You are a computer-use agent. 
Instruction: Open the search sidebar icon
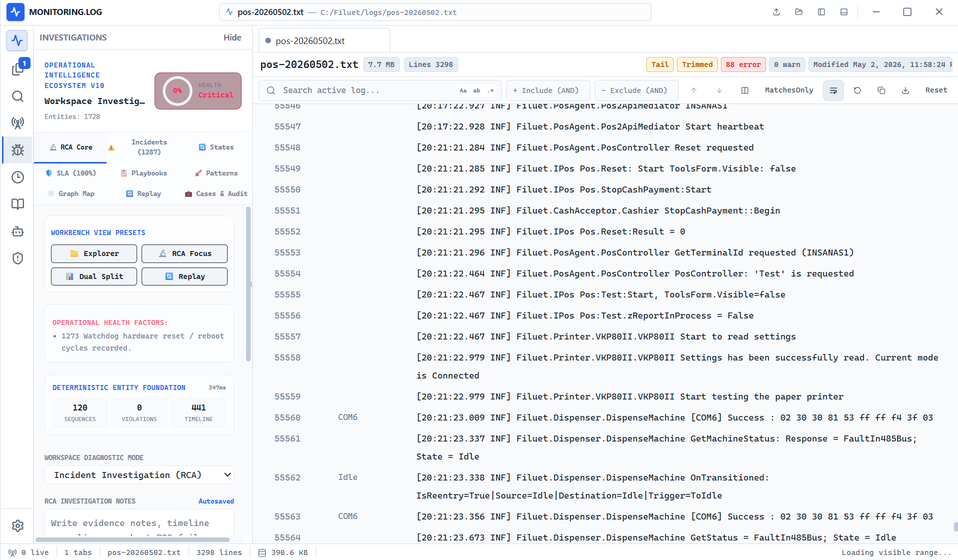pos(18,96)
